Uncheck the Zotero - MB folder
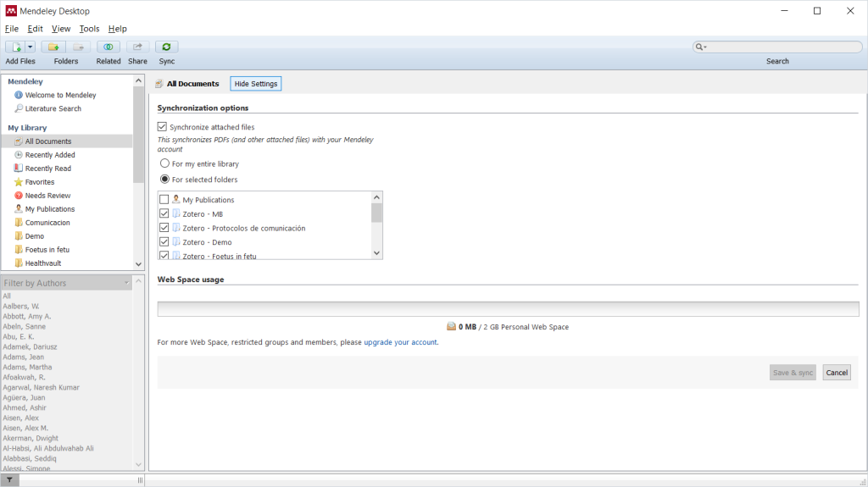Viewport: 868px width, 487px height. coord(164,213)
